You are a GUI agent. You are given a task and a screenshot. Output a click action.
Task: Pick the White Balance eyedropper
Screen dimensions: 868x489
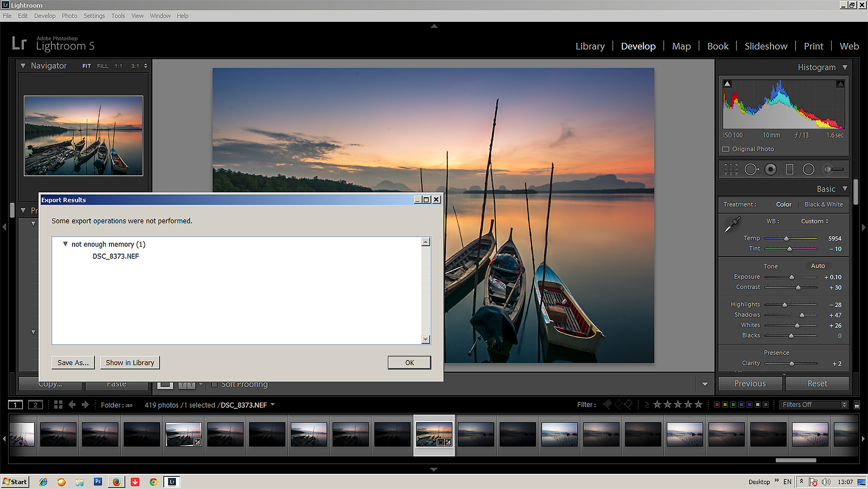click(732, 225)
